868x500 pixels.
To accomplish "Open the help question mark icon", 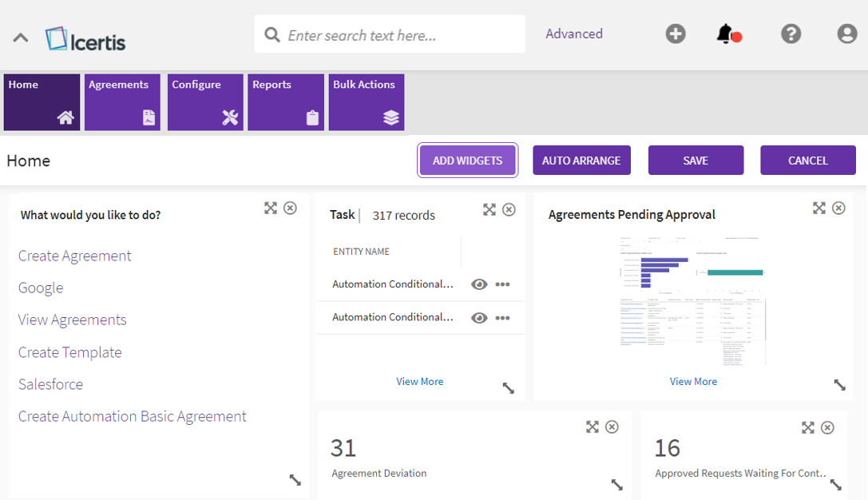I will click(x=791, y=34).
